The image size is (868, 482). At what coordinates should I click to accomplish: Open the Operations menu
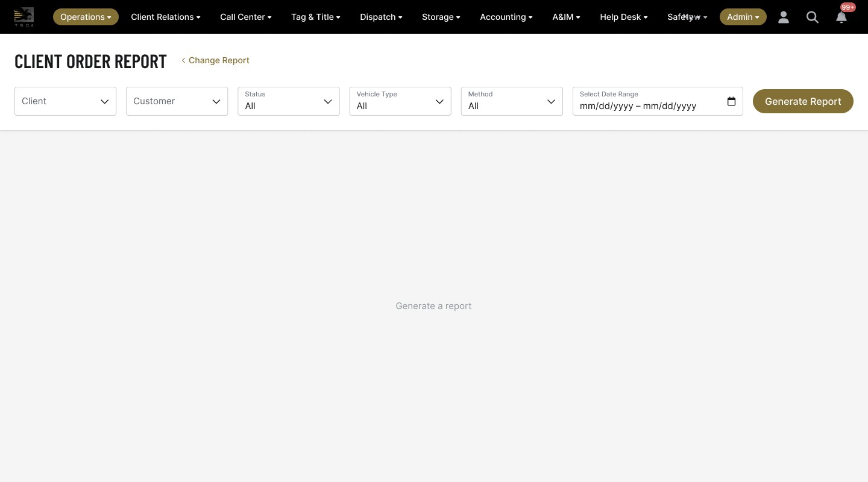coord(86,17)
